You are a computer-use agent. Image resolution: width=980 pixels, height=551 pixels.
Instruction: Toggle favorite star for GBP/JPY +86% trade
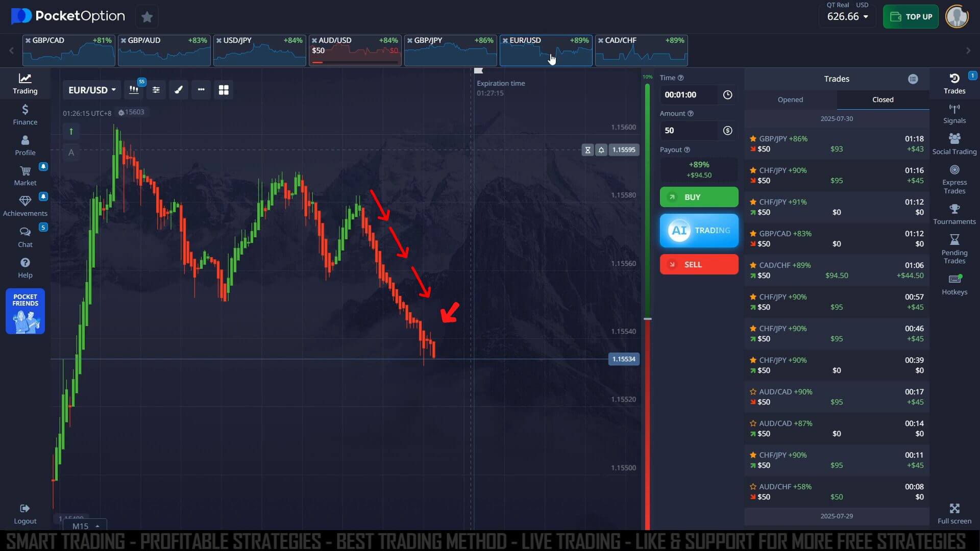753,139
